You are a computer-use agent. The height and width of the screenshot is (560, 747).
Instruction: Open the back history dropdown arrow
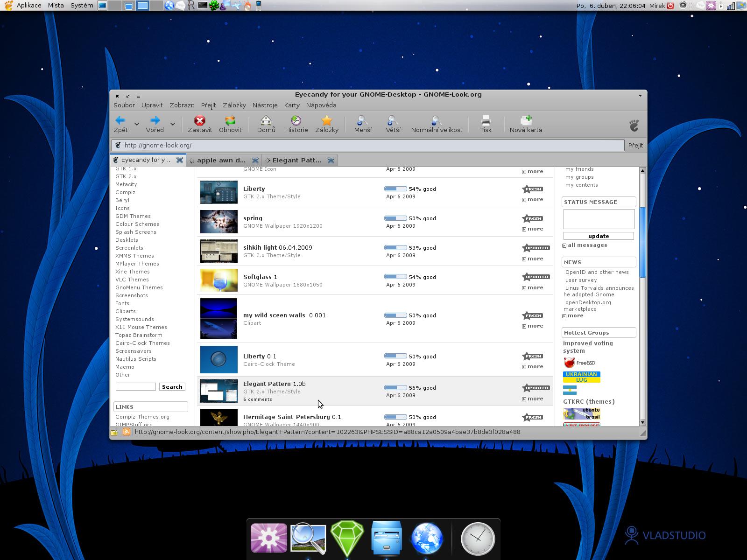(136, 124)
